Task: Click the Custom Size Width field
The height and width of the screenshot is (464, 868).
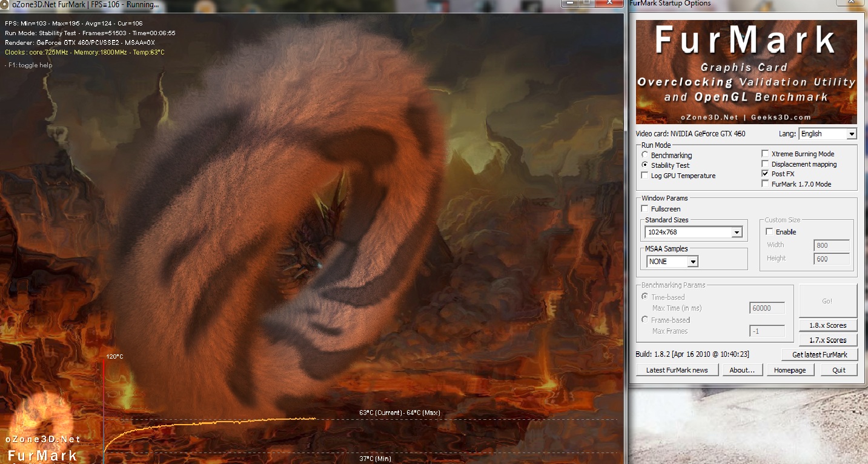Action: click(832, 245)
